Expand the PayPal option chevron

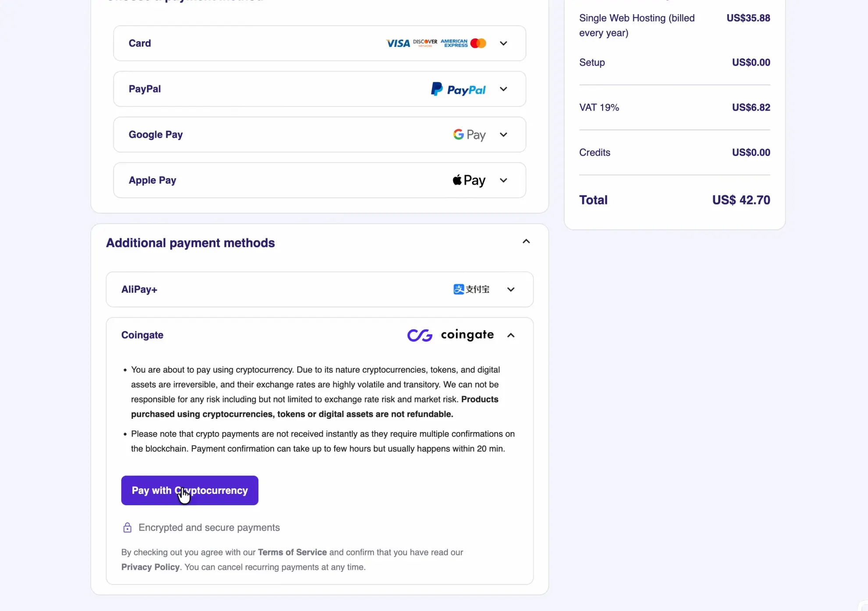point(503,89)
